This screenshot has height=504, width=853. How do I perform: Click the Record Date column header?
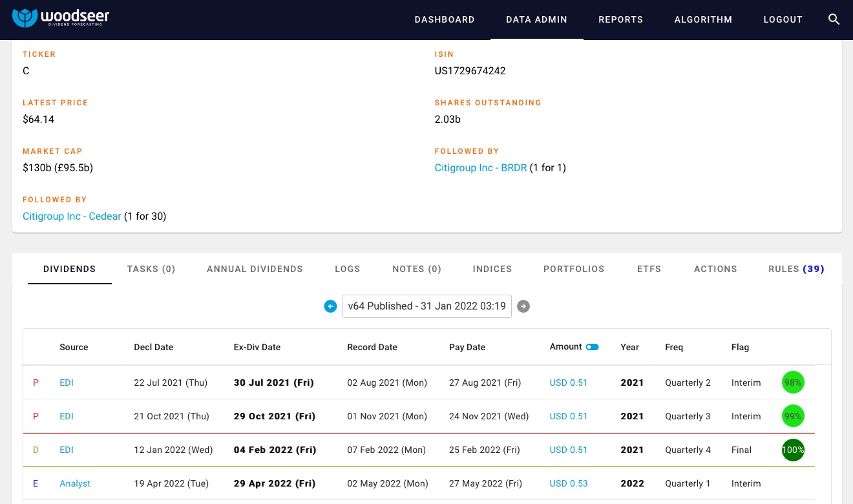(372, 347)
